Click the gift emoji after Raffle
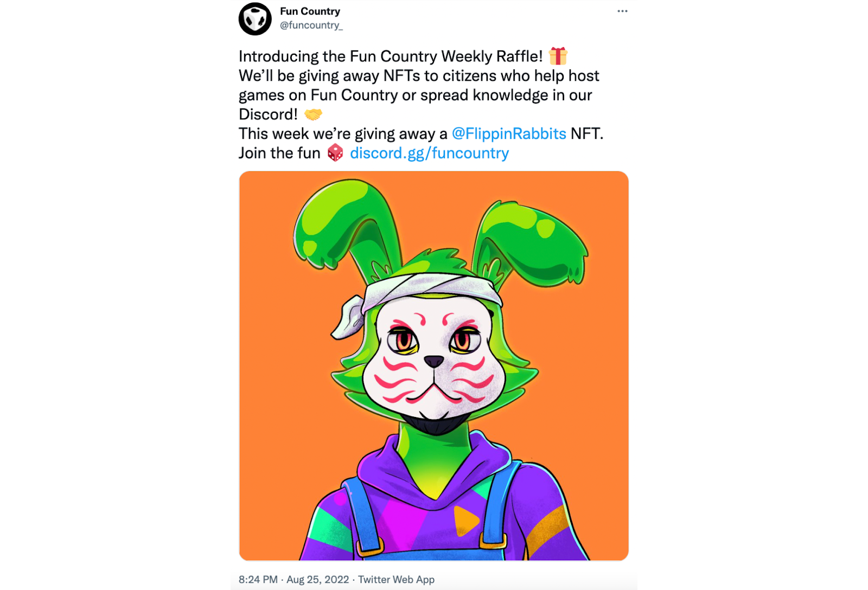The image size is (868, 590). click(558, 56)
